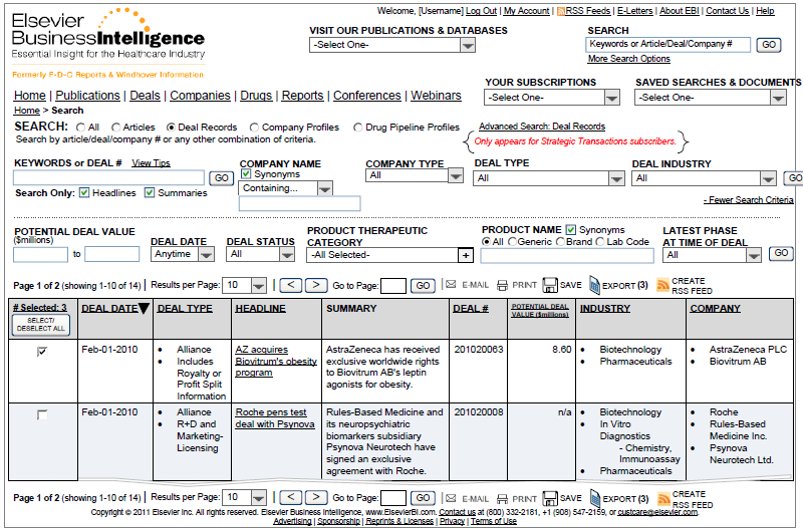803x531 pixels.
Task: Click the RSS Feeds icon in header
Action: (561, 11)
